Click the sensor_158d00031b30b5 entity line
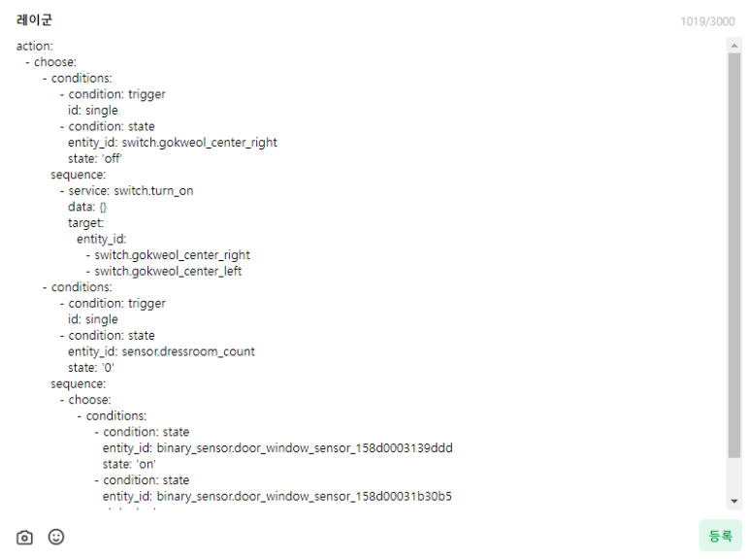 277,496
